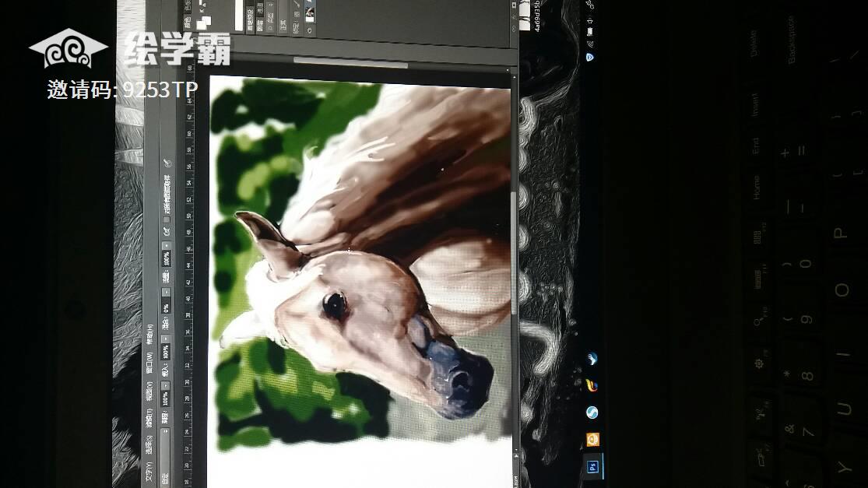The width and height of the screenshot is (868, 488).
Task: Click the 载入 load value field
Action: tap(166, 353)
